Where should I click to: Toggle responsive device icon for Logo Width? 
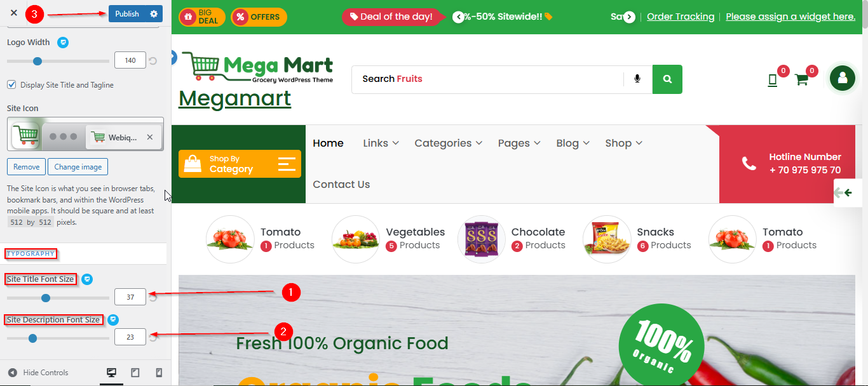(63, 43)
